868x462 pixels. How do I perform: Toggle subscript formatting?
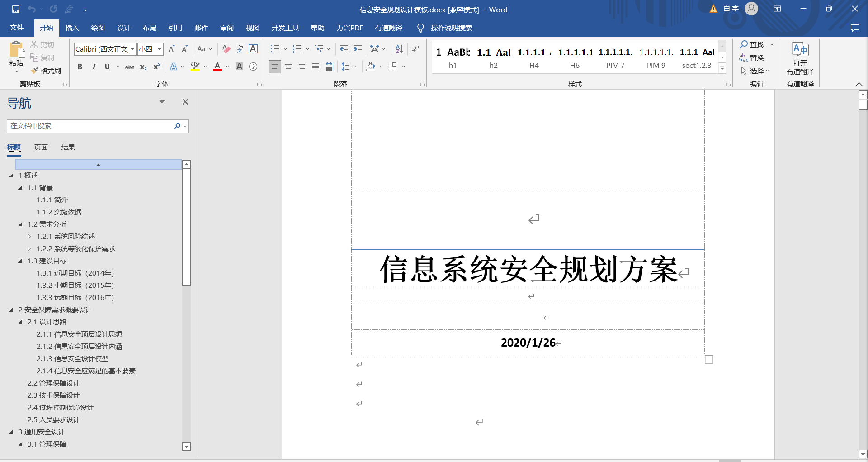(143, 67)
